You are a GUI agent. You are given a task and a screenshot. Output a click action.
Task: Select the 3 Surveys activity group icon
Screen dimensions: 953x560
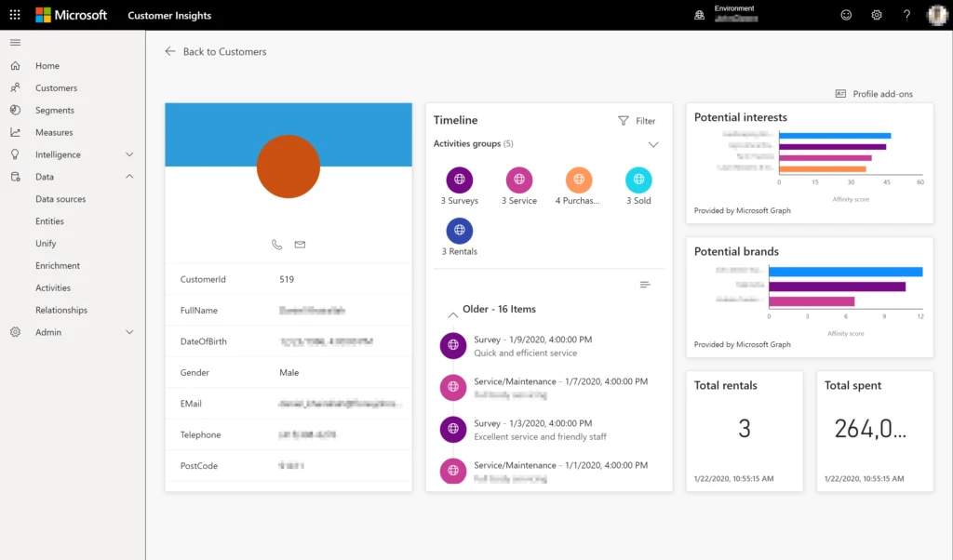point(459,181)
